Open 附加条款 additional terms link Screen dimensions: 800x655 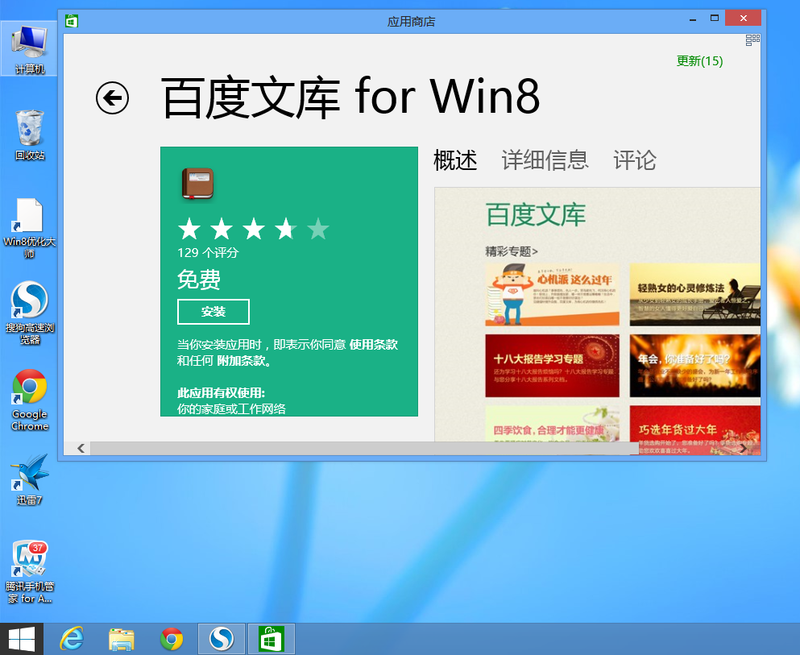coord(241,361)
